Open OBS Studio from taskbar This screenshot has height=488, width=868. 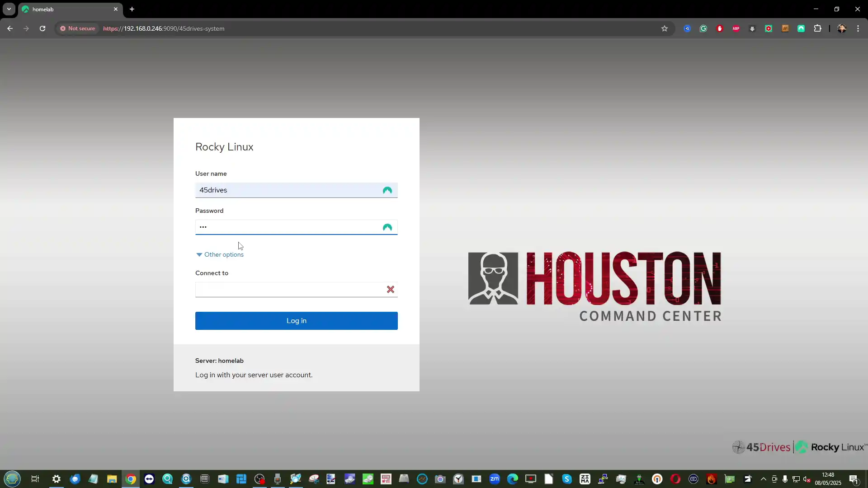(x=259, y=479)
